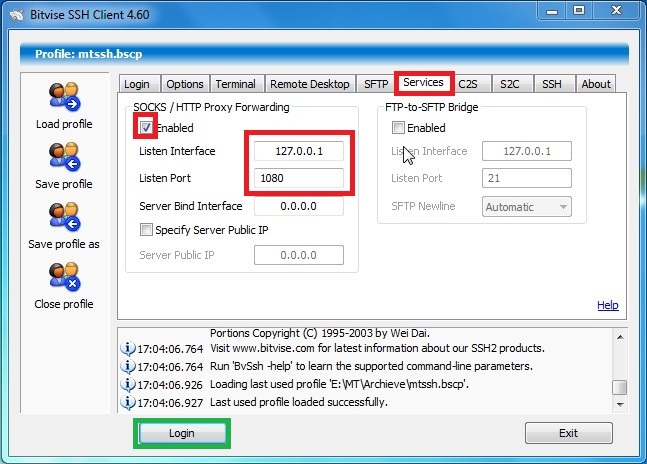Click the Load profile icon
This screenshot has height=464, width=647.
pos(64,97)
